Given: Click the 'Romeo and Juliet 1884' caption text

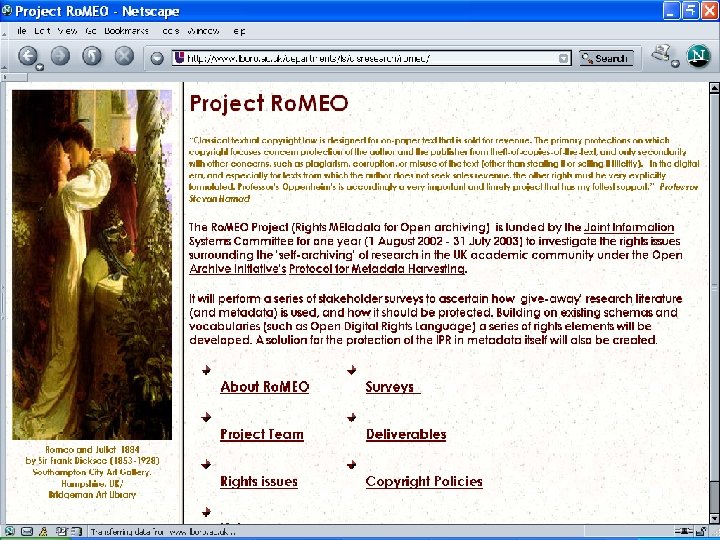Looking at the screenshot, I should 92,450.
